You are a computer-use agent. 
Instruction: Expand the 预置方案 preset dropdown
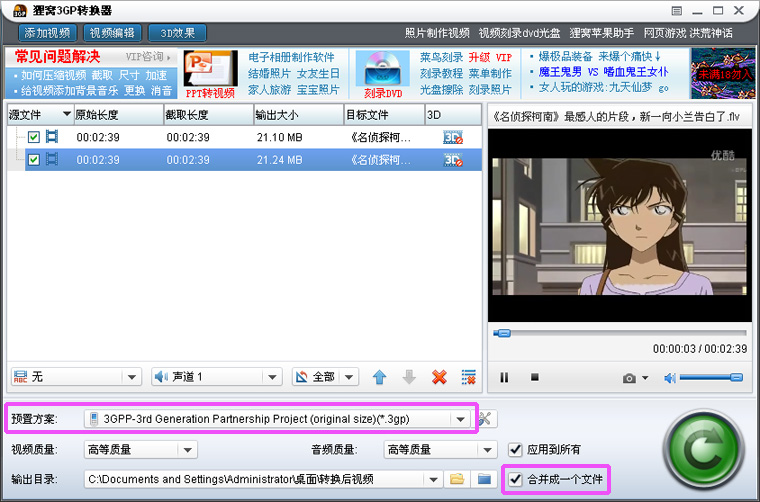tap(460, 419)
